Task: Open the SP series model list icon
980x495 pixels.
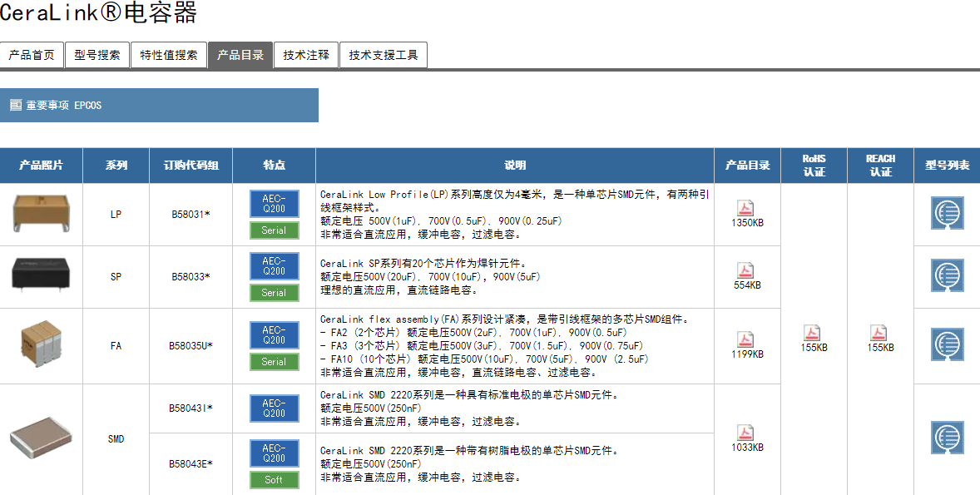Action: [947, 276]
